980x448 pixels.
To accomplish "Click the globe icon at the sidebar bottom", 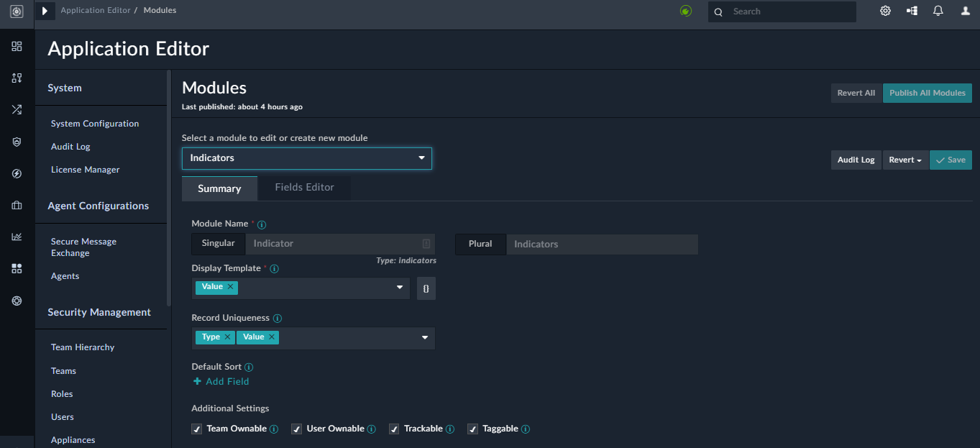I will click(17, 301).
